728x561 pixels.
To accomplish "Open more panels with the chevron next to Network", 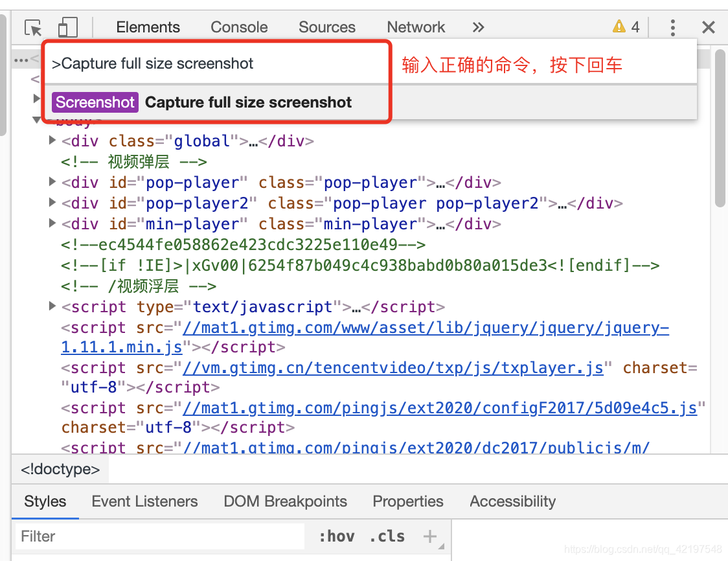I will pos(478,27).
